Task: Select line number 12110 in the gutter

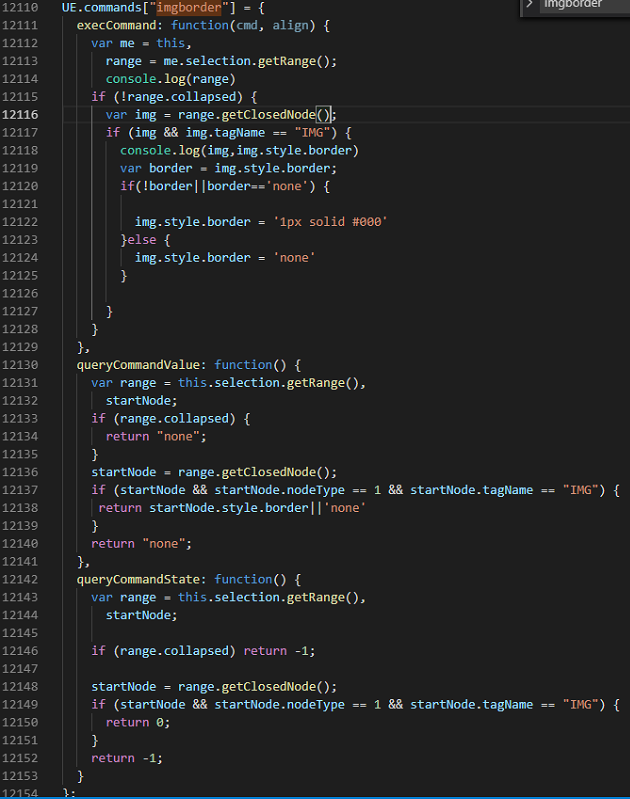Action: [x=20, y=8]
